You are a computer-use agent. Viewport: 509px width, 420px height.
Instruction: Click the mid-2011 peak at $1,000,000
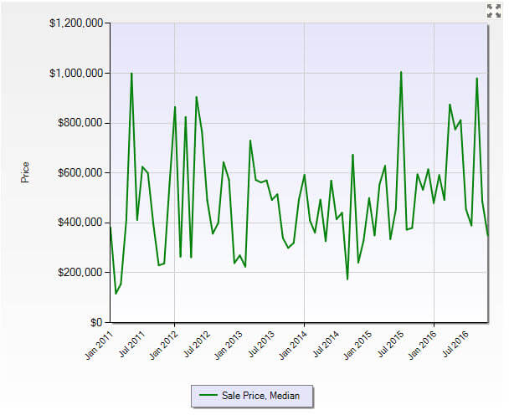(131, 74)
